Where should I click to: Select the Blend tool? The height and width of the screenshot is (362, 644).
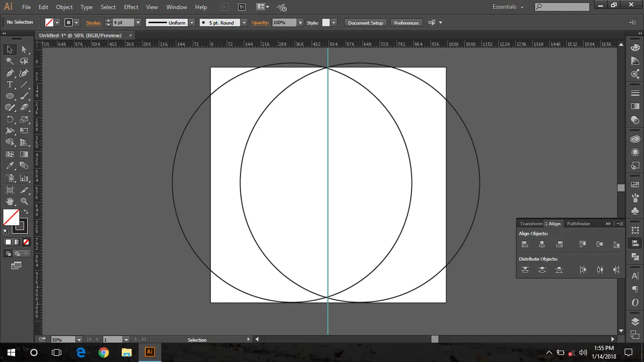point(24,166)
